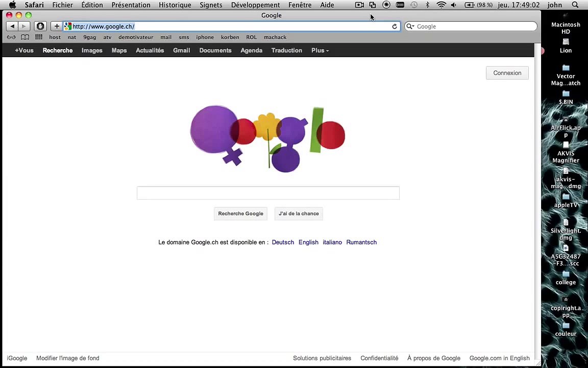This screenshot has height=368, width=588.
Task: Open the Macintosh HD desktop icon
Action: tap(566, 24)
